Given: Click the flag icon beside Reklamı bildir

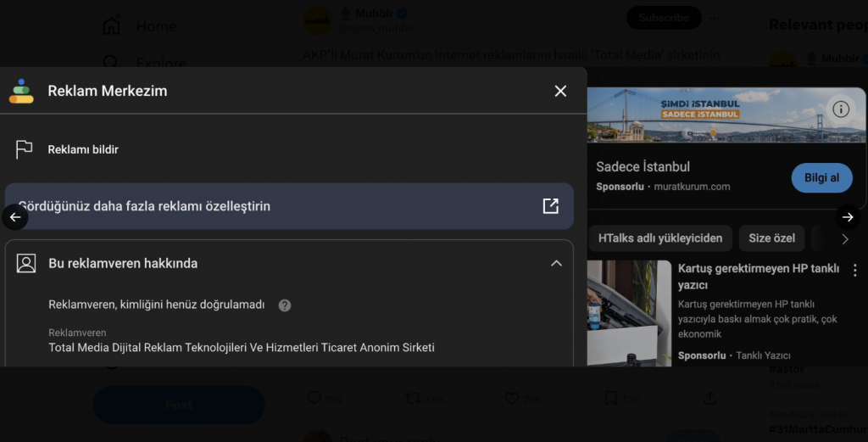Looking at the screenshot, I should tap(24, 149).
